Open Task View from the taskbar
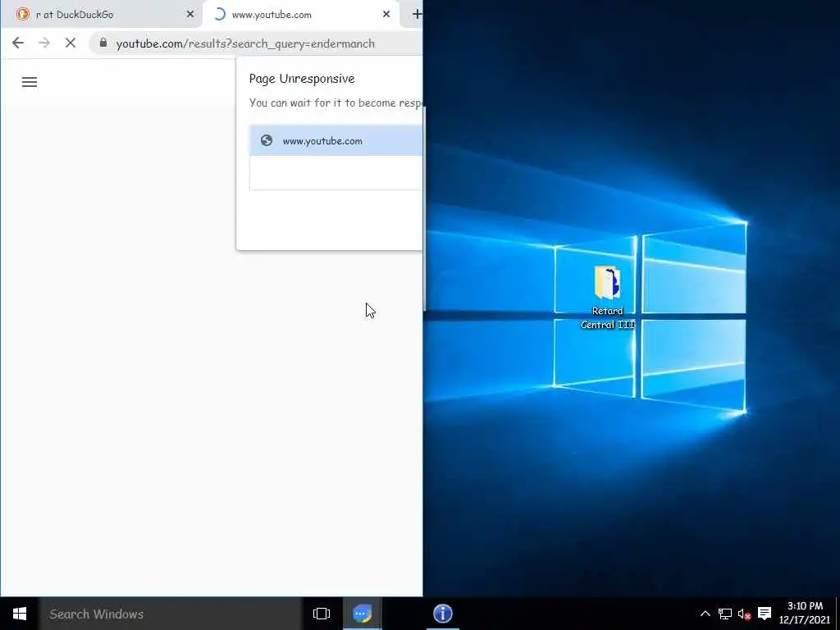Viewport: 840px width, 630px height. [x=322, y=614]
